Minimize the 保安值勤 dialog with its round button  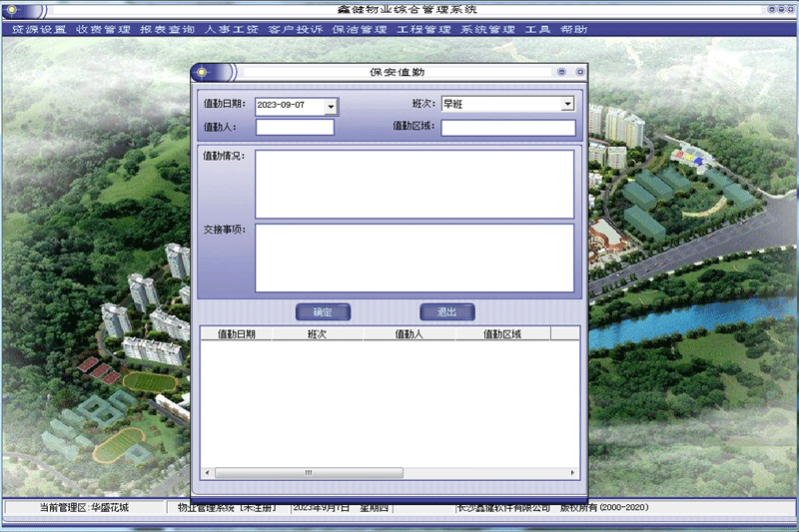[561, 72]
